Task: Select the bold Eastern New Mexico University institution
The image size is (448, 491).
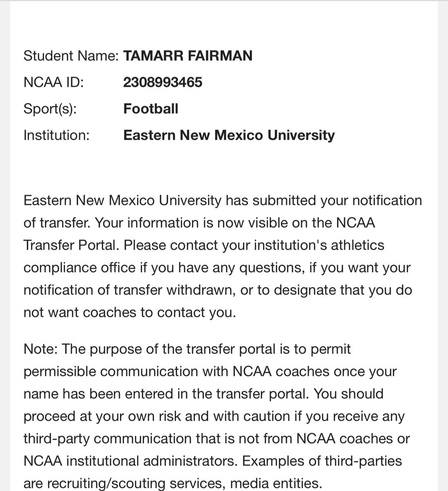Action: pyautogui.click(x=229, y=135)
